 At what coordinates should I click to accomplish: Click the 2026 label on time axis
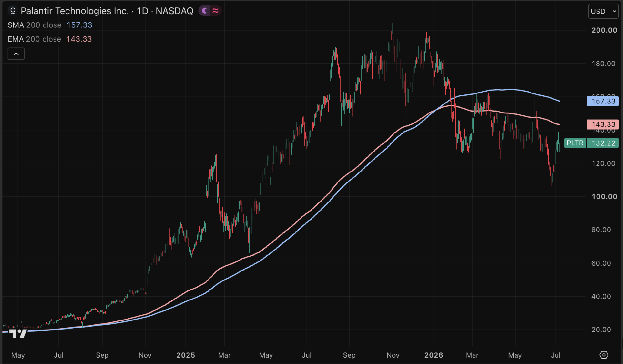(x=434, y=355)
